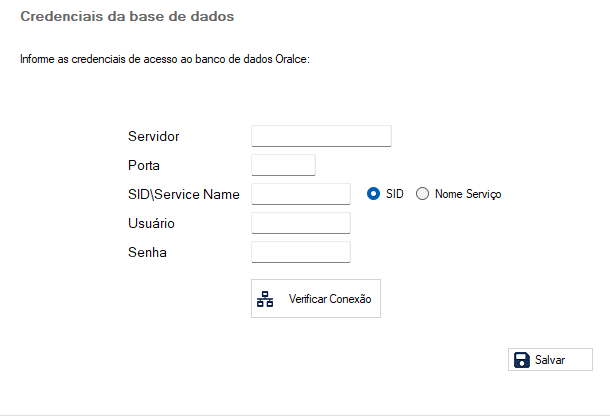Select the Nome Serviço radio button circle
The width and height of the screenshot is (610, 416).
point(422,194)
